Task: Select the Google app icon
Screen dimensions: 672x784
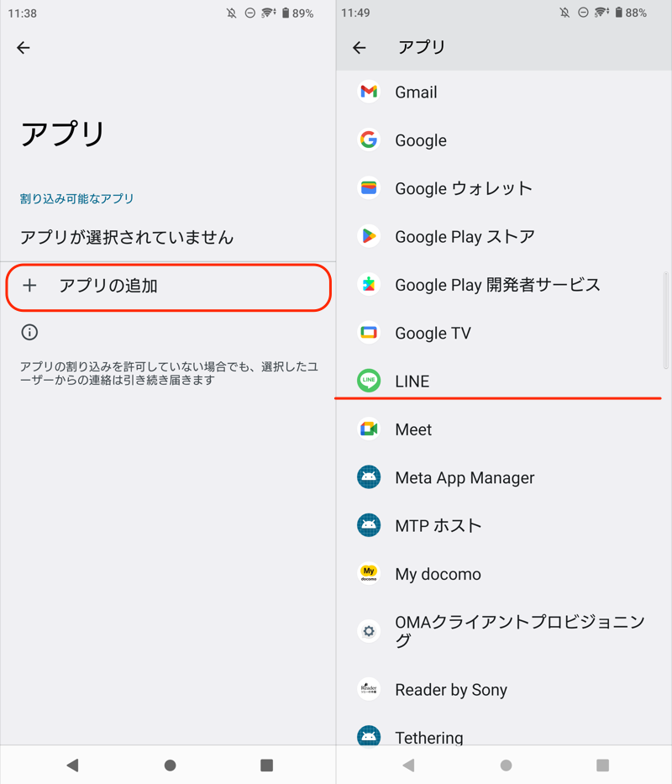Action: coord(368,139)
